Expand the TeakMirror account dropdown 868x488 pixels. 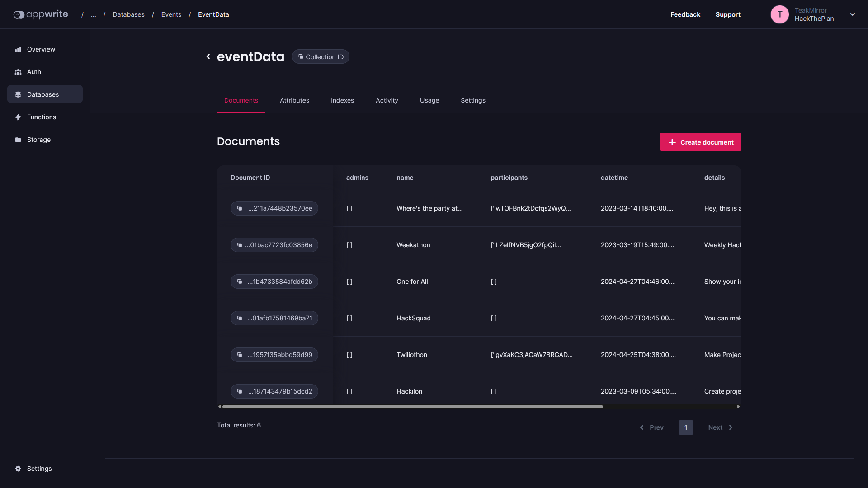tap(852, 14)
